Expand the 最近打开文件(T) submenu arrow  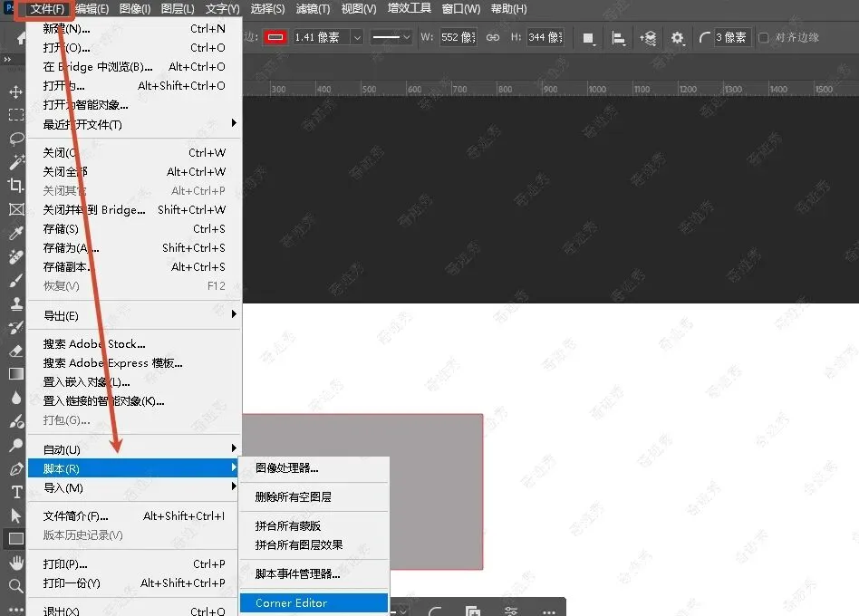coord(234,123)
